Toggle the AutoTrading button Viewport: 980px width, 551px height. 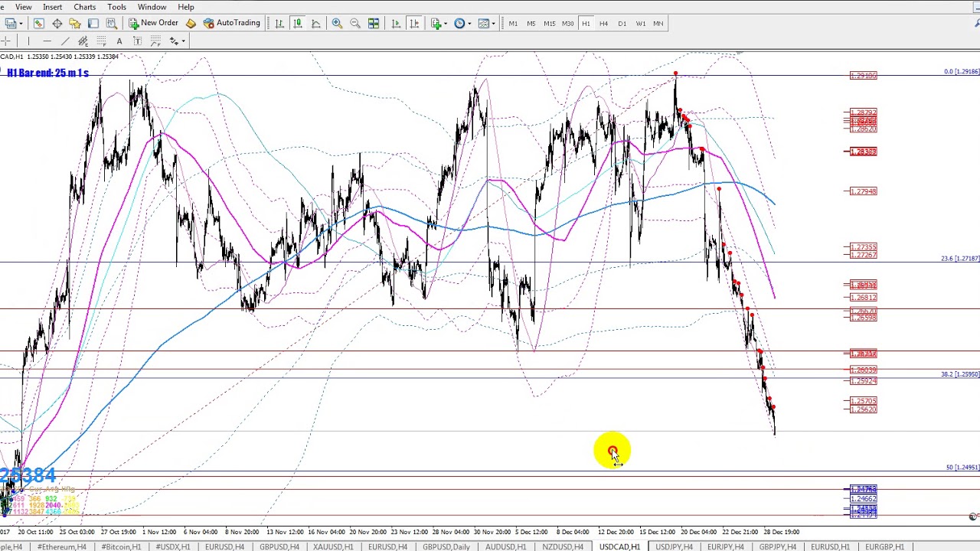[x=231, y=23]
